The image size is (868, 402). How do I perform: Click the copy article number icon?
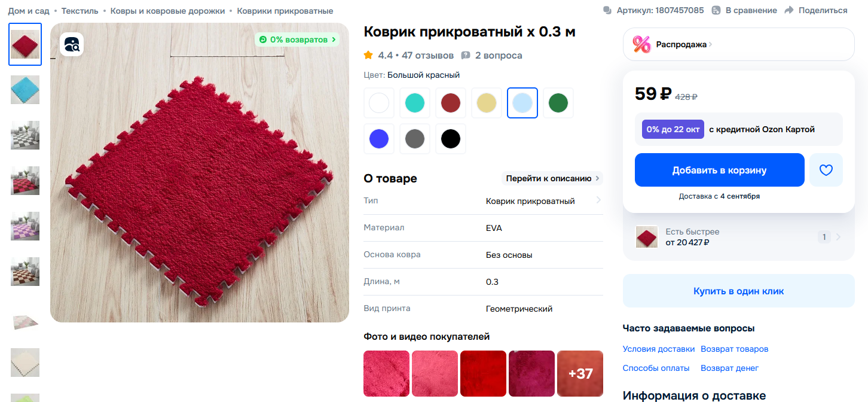(x=607, y=10)
